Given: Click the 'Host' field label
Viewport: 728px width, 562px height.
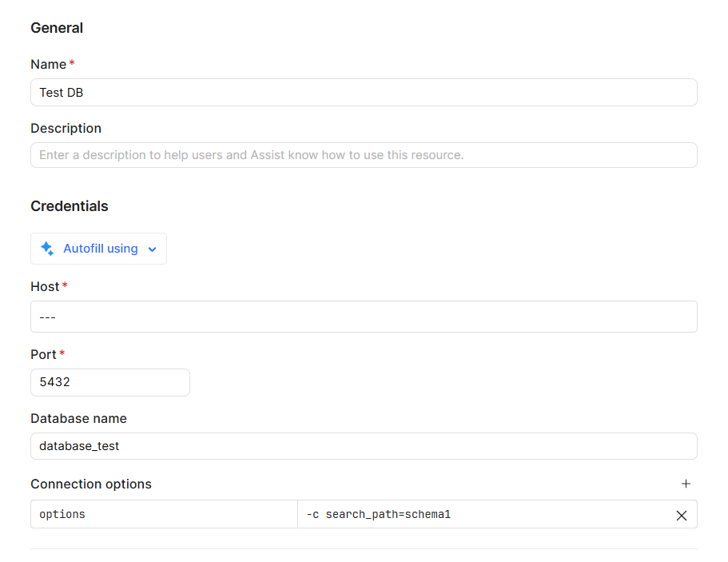Looking at the screenshot, I should point(45,286).
